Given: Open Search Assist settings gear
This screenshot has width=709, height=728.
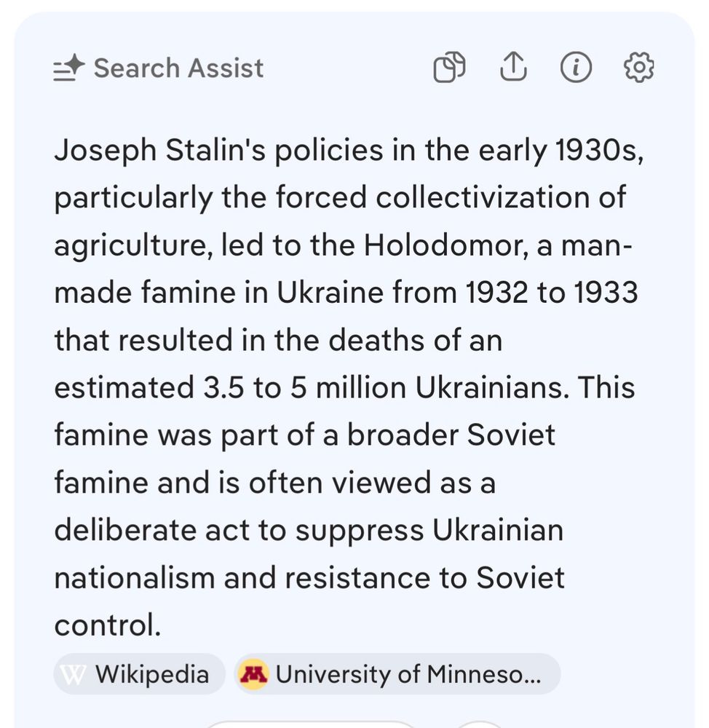Looking at the screenshot, I should 638,67.
